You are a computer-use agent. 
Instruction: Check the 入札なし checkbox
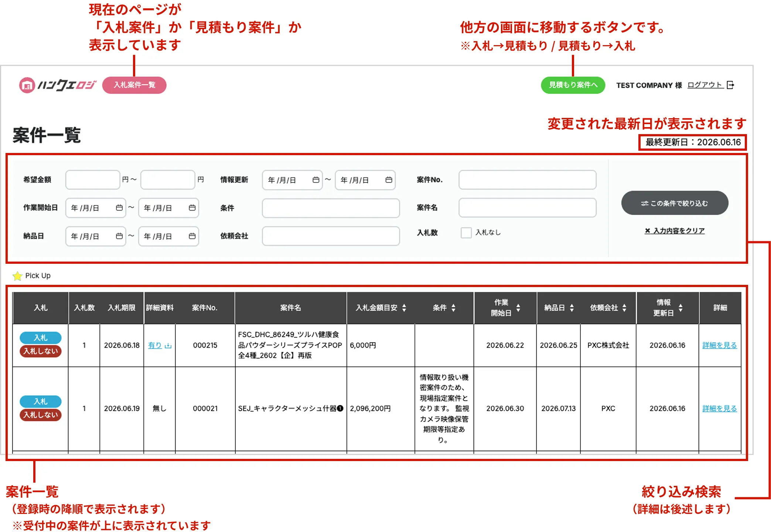point(466,232)
